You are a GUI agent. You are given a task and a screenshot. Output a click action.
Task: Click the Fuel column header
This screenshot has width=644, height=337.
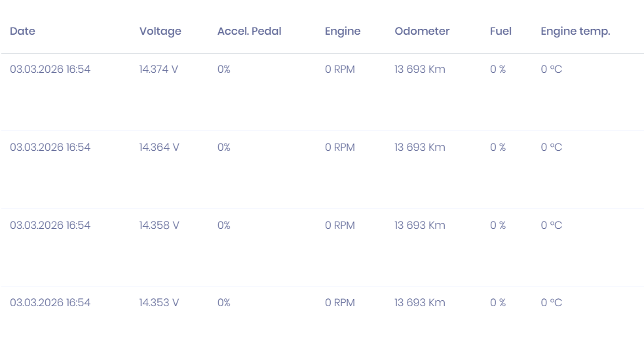(x=501, y=31)
